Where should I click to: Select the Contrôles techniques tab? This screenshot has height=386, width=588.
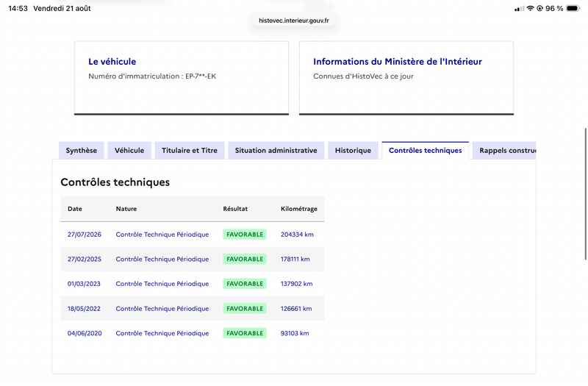(426, 151)
